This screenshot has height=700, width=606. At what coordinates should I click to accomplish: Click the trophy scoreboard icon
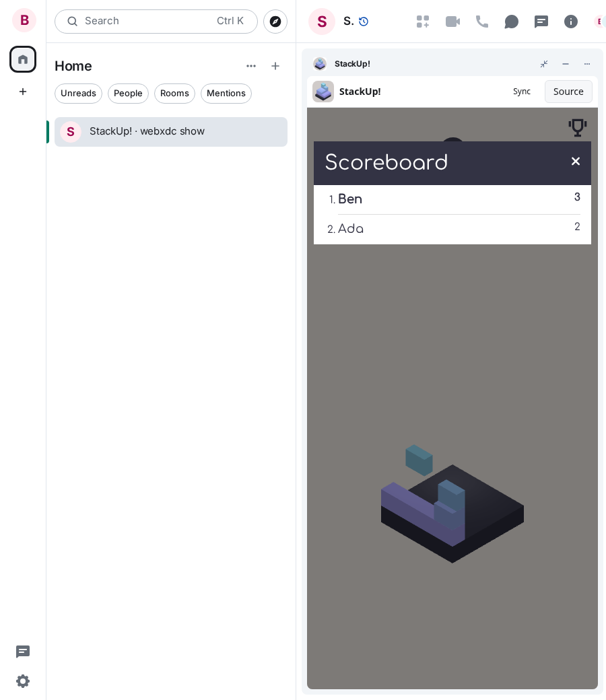coord(578,127)
